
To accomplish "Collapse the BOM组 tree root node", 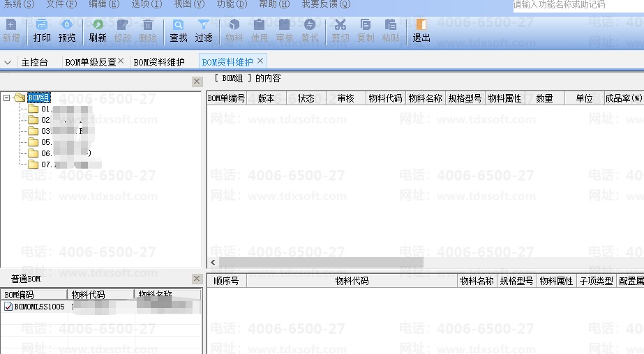I will pos(7,98).
